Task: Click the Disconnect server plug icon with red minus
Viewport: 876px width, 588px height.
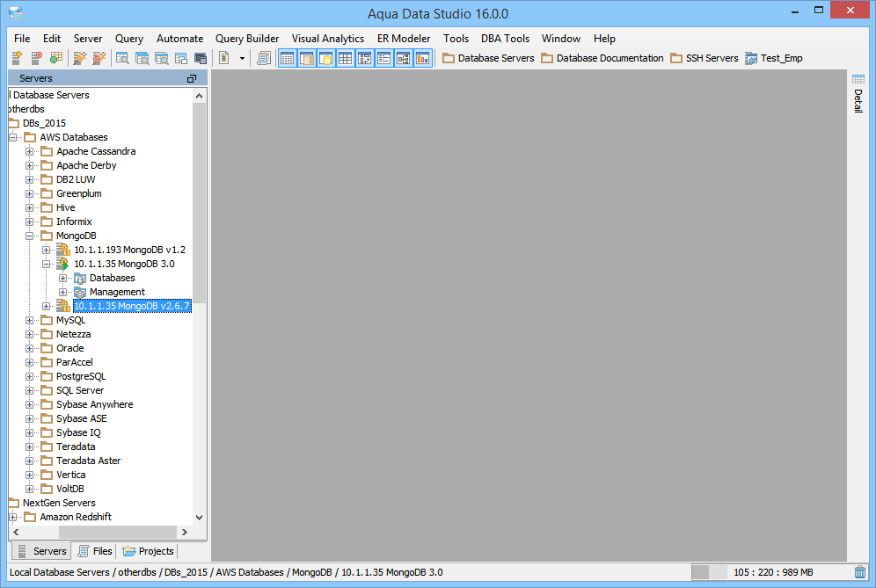Action: tap(99, 57)
